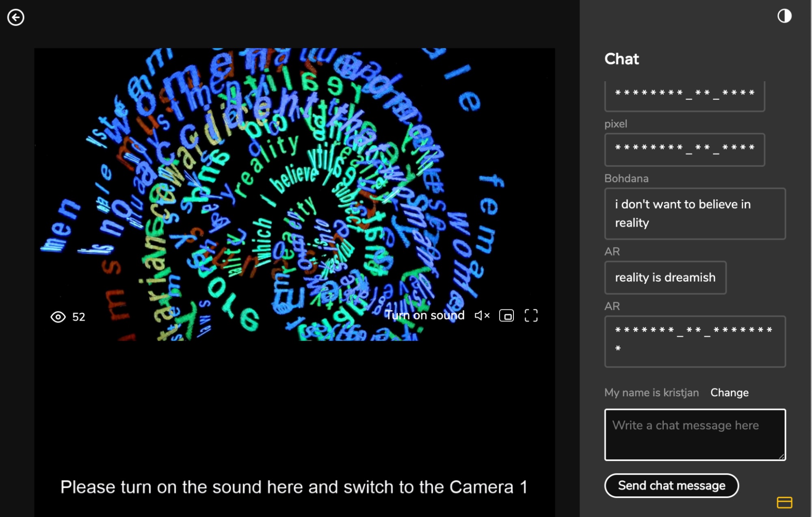Viewport: 812px width, 517px height.
Task: Select Bohdana's message about believing reality
Action: [x=695, y=214]
